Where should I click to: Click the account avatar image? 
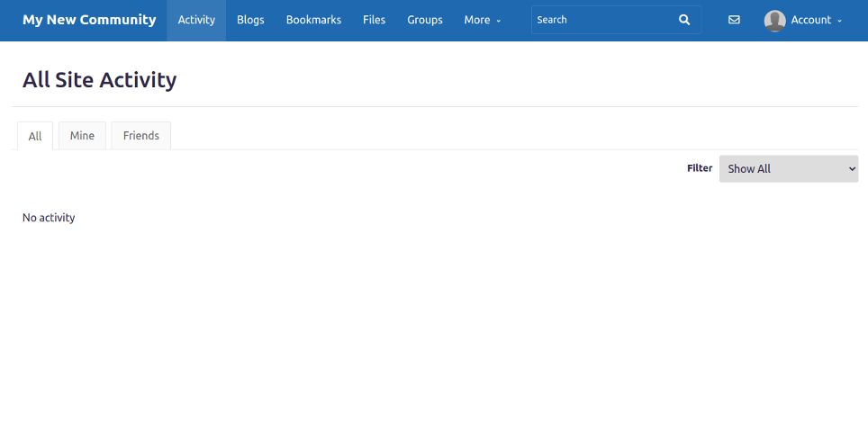point(774,21)
